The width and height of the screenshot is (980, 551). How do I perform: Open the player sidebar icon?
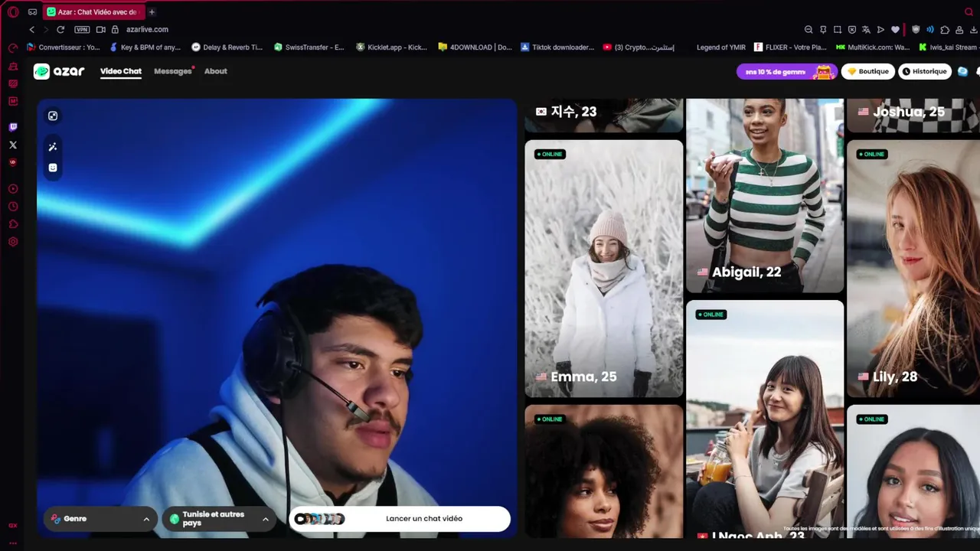coord(13,188)
